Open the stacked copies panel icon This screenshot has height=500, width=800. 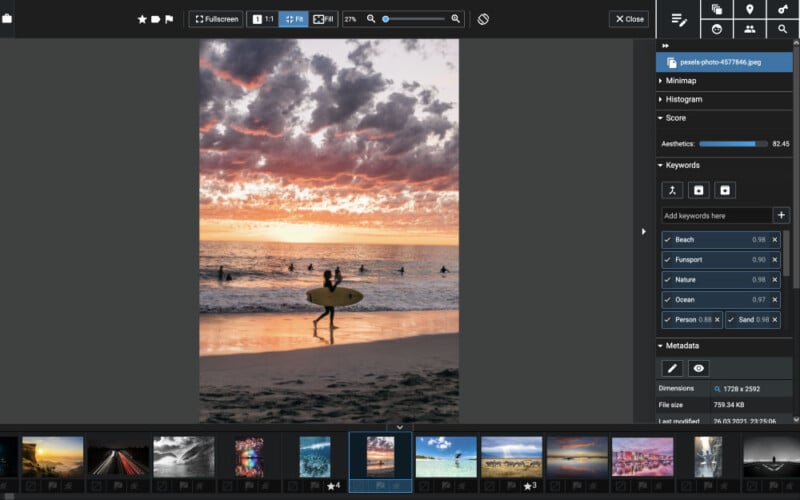tap(717, 9)
